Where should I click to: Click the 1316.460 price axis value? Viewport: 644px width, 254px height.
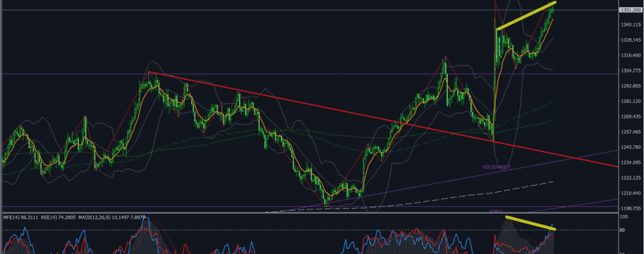630,56
